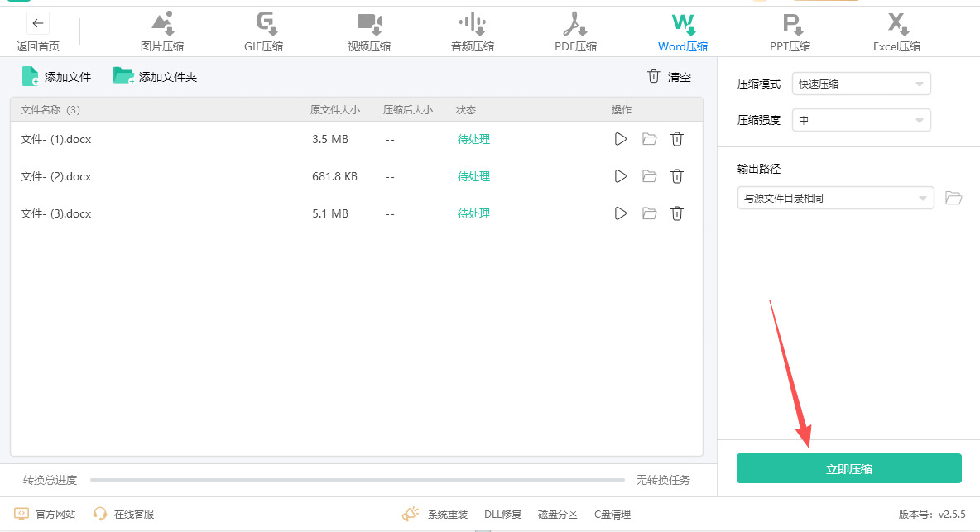980x532 pixels.
Task: Open the 在线客服 support link
Action: pyautogui.click(x=124, y=514)
